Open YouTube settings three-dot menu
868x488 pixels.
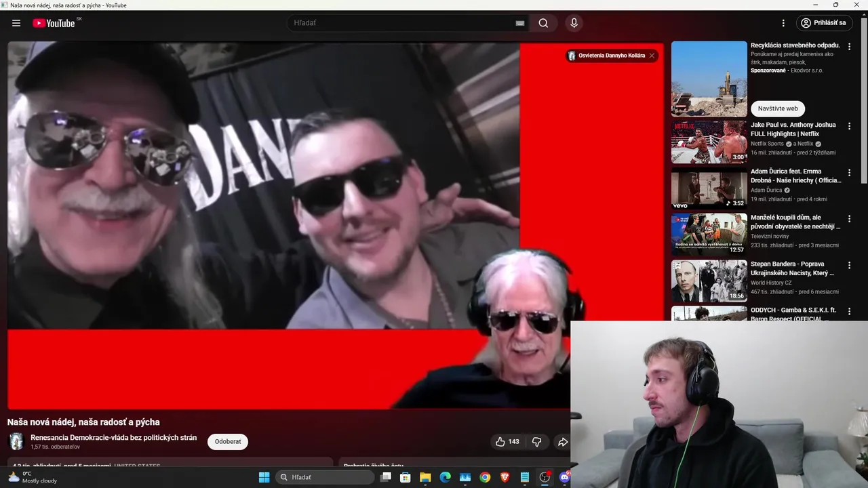click(783, 23)
